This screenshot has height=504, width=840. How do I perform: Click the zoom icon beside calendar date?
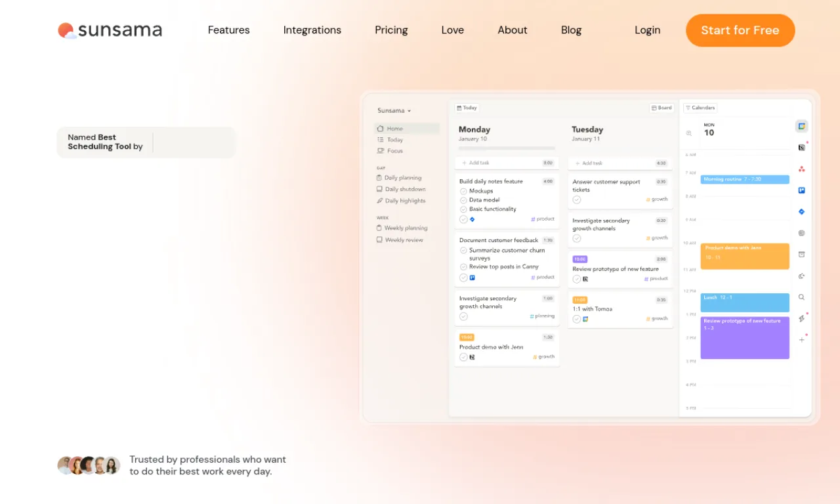689,133
